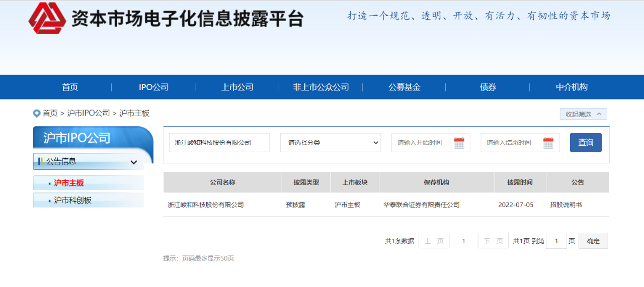Click the 收起筛选 chevron arrow icon
This screenshot has width=644, height=287.
(599, 114)
